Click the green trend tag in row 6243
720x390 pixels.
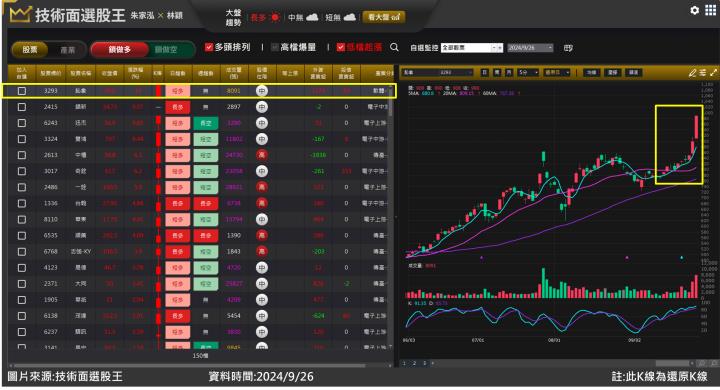coord(205,123)
